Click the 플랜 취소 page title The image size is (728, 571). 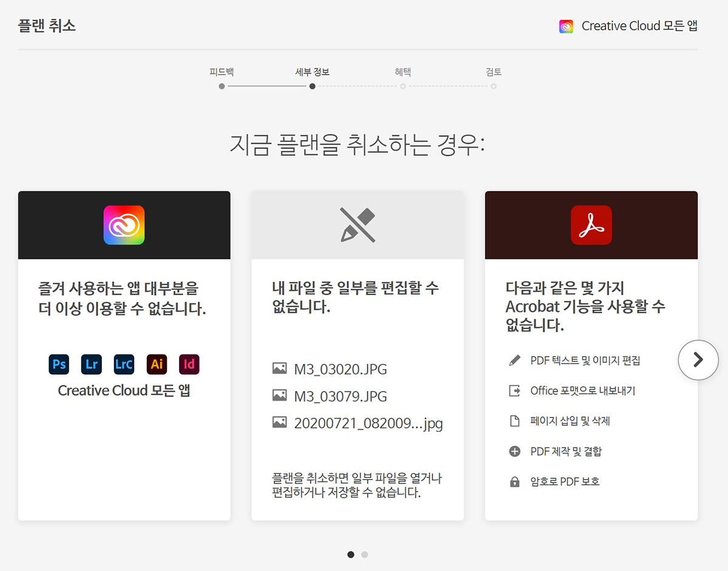pyautogui.click(x=47, y=26)
